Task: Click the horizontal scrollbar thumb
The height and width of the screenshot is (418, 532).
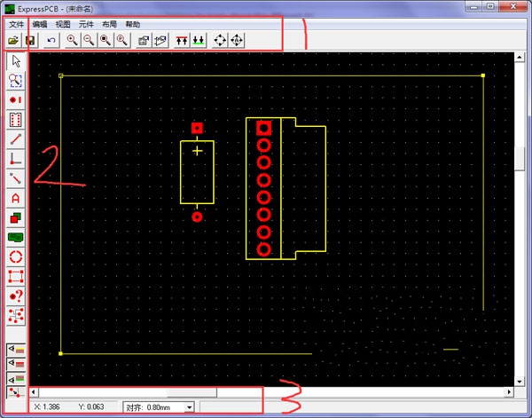Action: coord(192,392)
